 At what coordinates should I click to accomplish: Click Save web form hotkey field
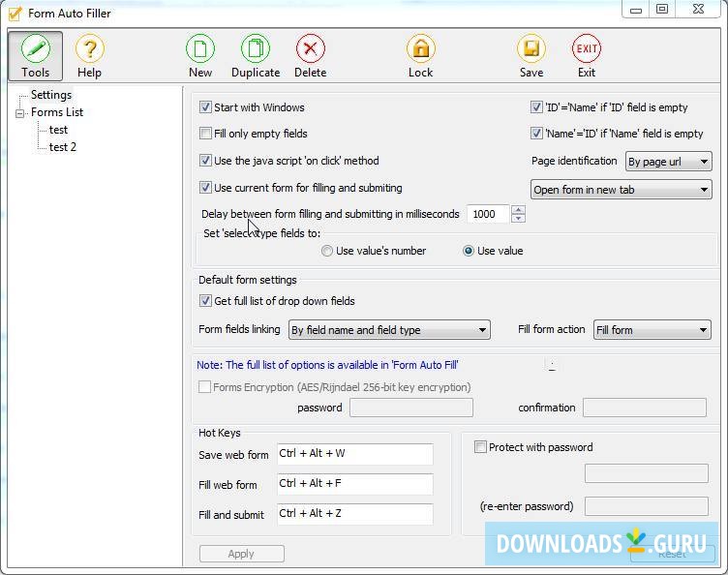(x=355, y=454)
